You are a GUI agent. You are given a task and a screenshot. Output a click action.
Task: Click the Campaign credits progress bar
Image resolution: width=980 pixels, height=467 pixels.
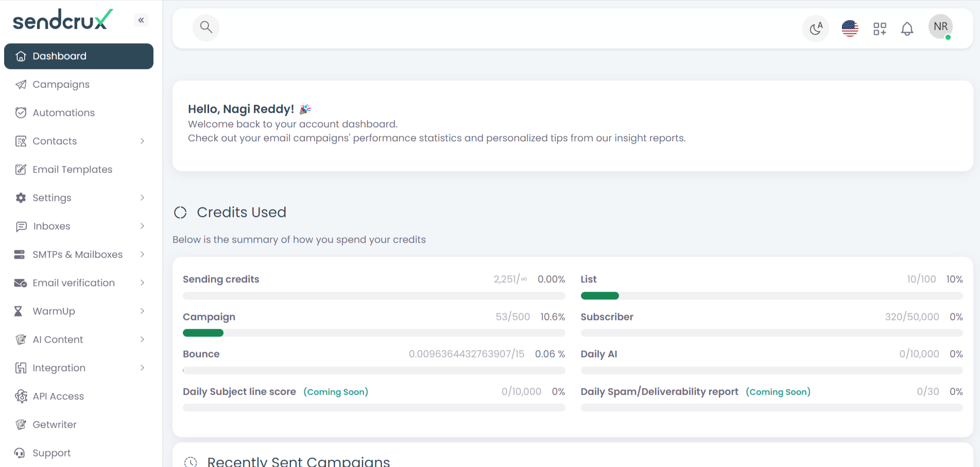pos(374,333)
